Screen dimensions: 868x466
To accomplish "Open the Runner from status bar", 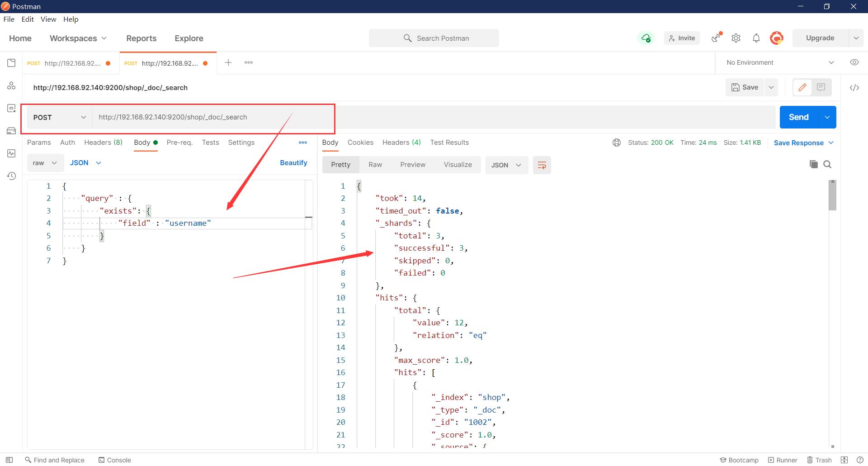I will [x=783, y=460].
